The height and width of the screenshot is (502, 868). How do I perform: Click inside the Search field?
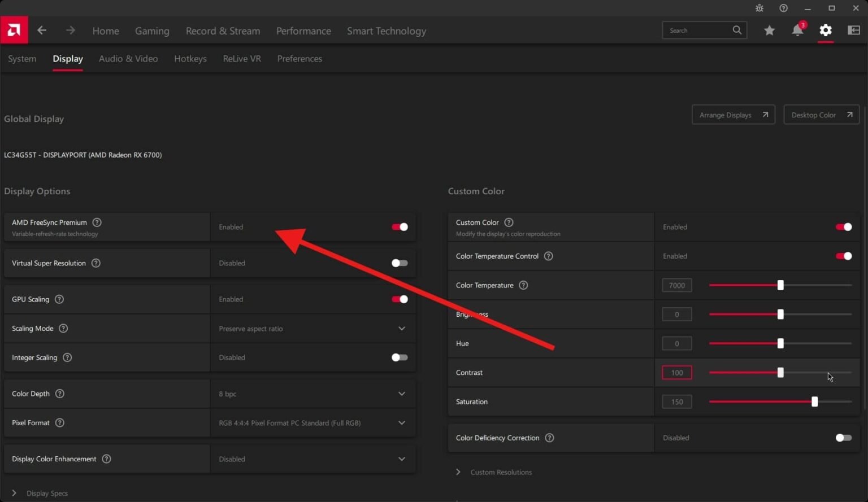(x=698, y=30)
